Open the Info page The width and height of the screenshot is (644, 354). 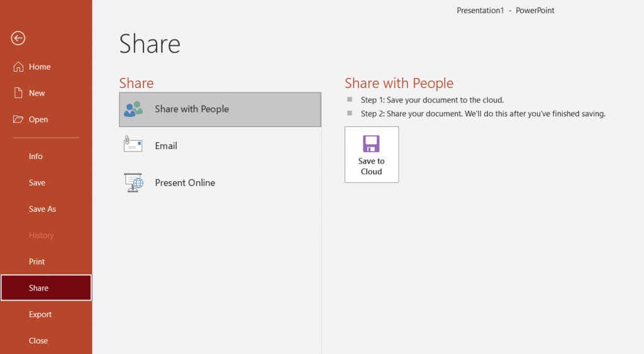pyautogui.click(x=36, y=157)
